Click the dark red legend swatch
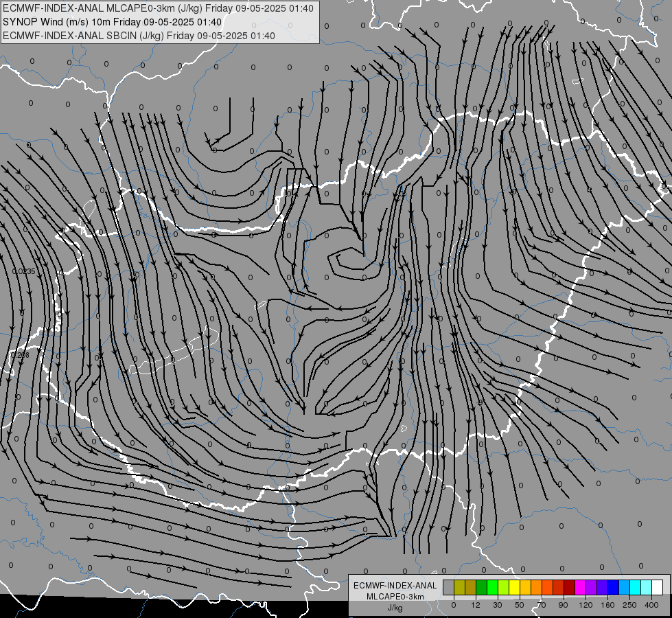This screenshot has width=672, height=618. (x=570, y=587)
